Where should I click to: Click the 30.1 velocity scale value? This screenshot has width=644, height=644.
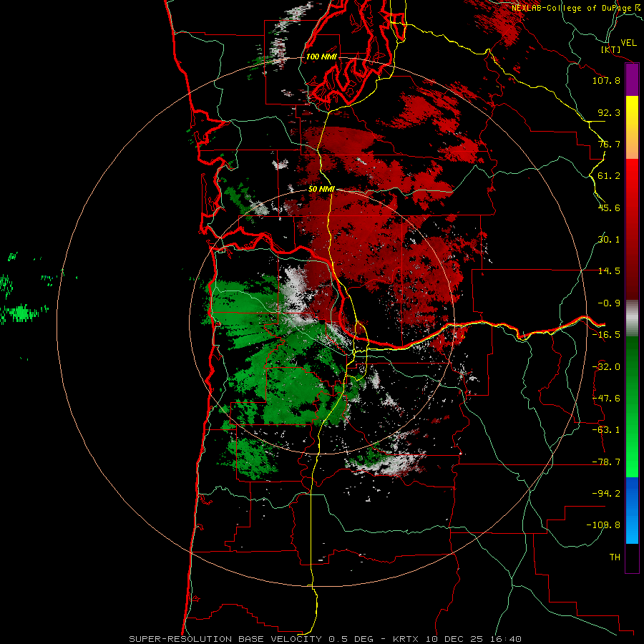[x=609, y=240]
